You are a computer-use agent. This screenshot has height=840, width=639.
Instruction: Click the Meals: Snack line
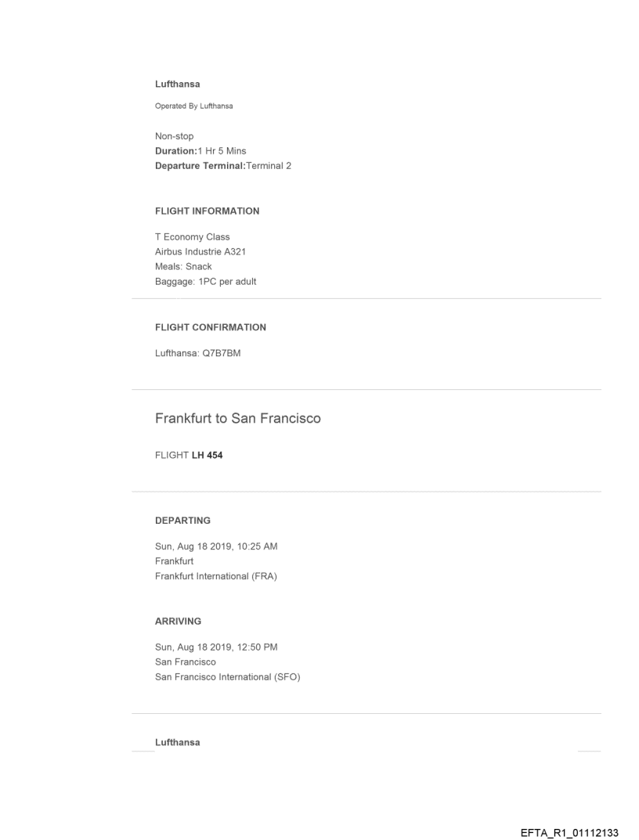tap(183, 267)
